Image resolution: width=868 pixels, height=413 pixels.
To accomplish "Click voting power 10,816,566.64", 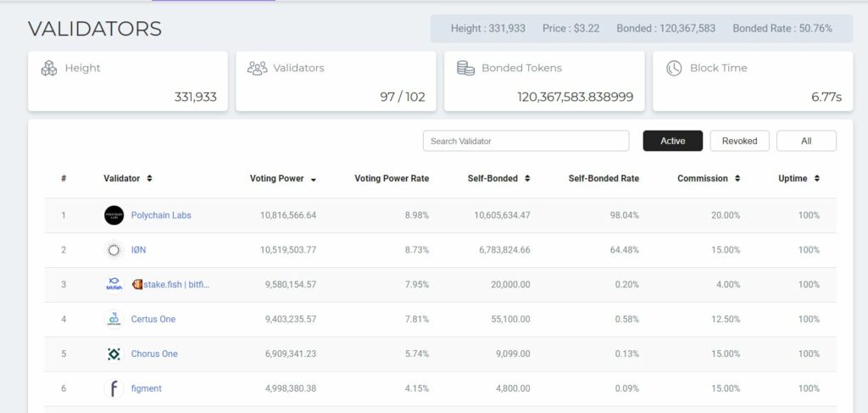I will point(288,215).
